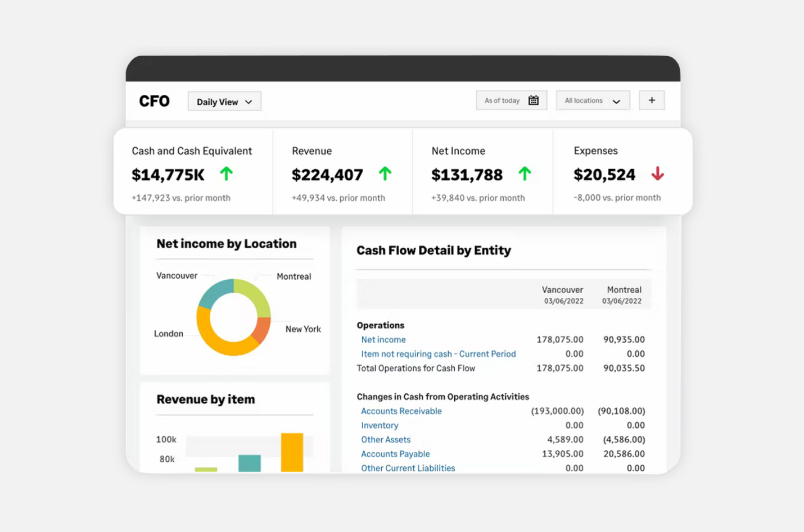Click the red down arrow on Expenses
The width and height of the screenshot is (804, 532).
(657, 174)
